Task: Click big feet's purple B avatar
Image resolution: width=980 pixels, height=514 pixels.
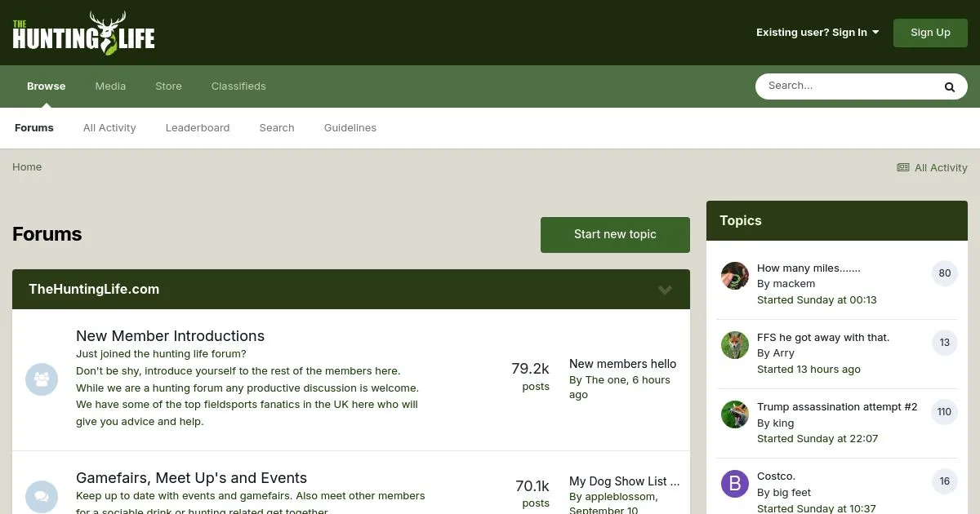Action: (735, 484)
